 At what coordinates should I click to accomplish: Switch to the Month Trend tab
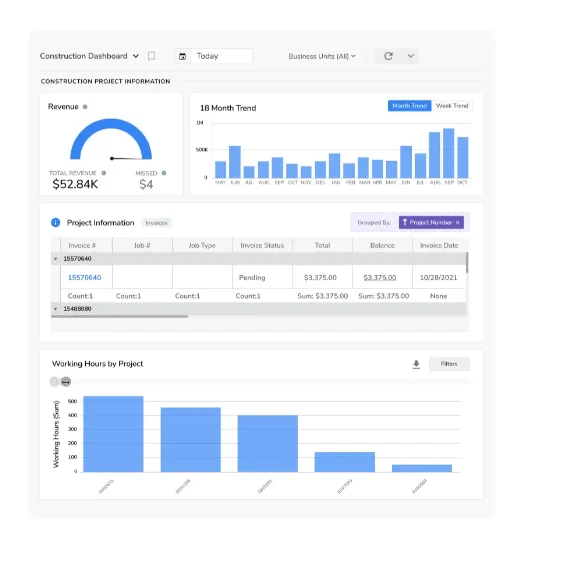409,106
